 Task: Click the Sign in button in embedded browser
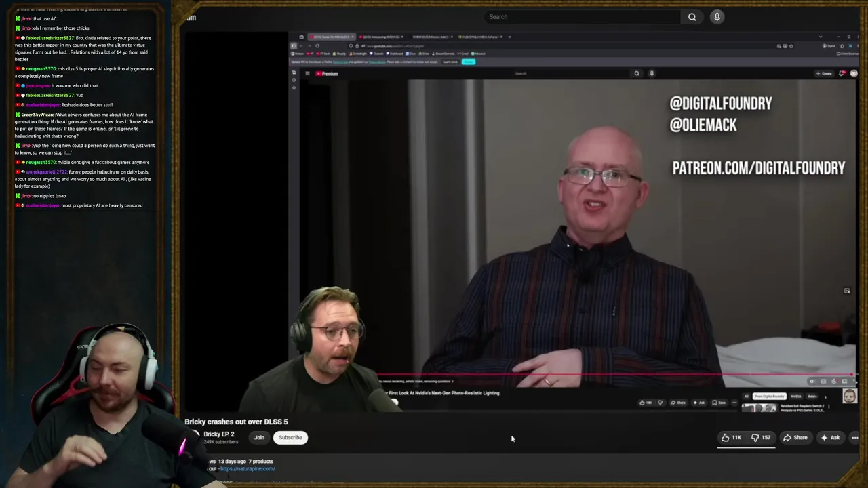pos(829,46)
